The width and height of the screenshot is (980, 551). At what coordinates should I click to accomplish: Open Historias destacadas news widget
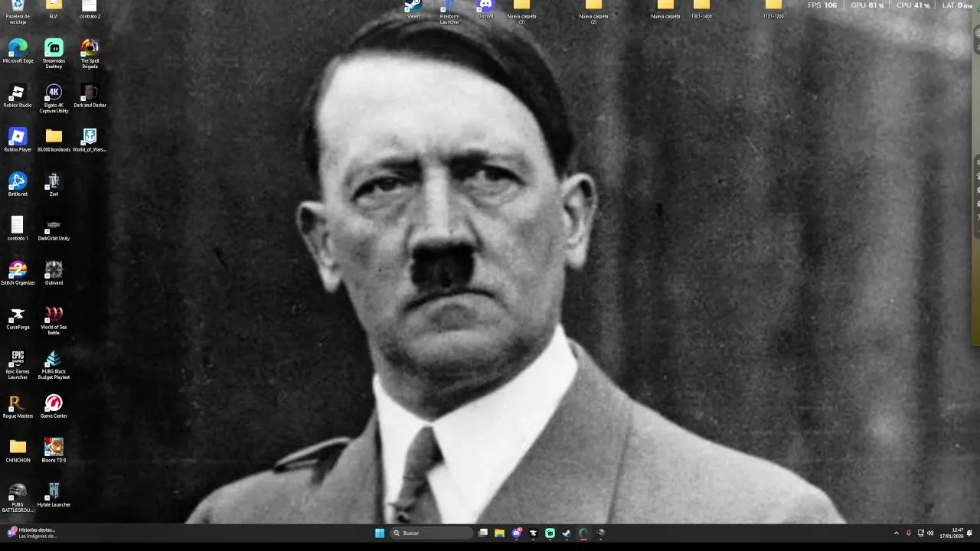[31, 533]
